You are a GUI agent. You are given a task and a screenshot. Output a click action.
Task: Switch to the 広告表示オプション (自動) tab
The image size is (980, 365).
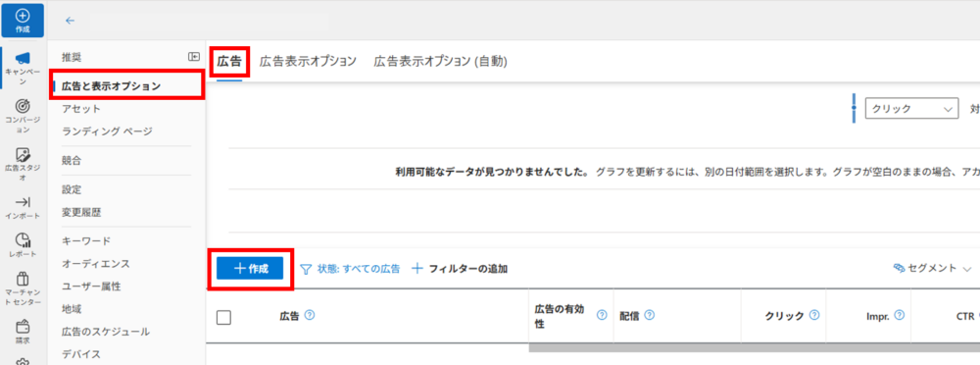click(441, 62)
